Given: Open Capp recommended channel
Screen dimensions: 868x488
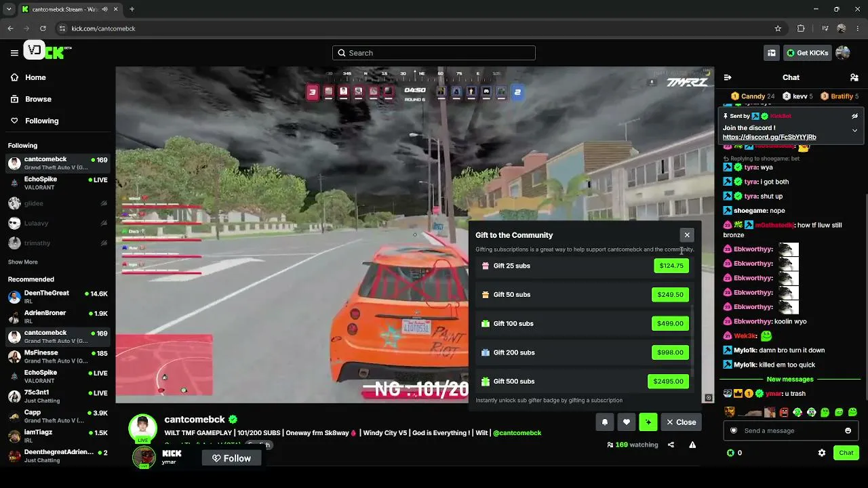Looking at the screenshot, I should coord(58,416).
